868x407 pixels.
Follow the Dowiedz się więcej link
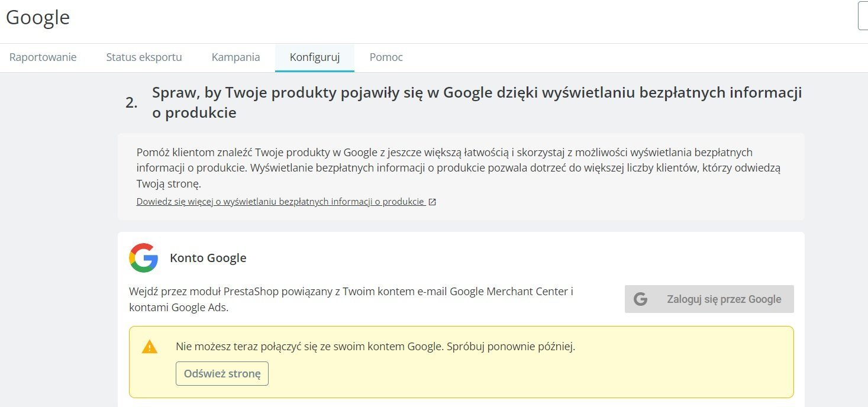pyautogui.click(x=280, y=202)
